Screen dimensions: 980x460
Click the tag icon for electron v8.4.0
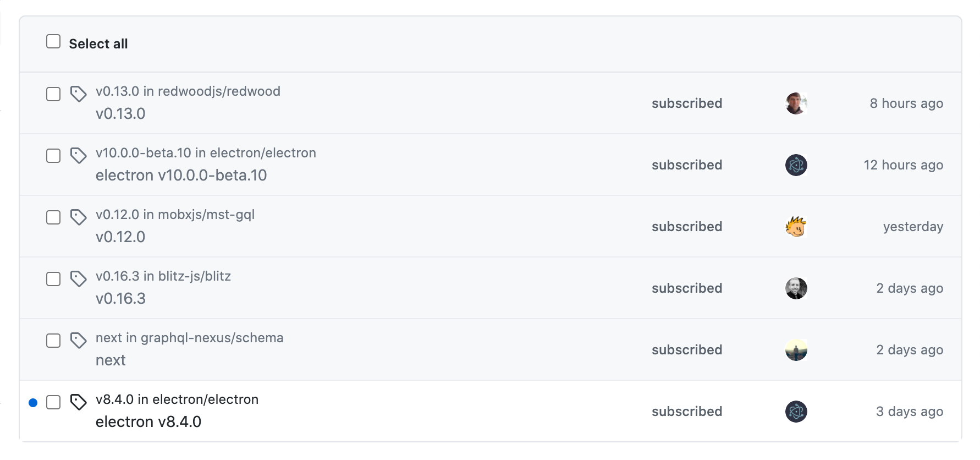[x=78, y=402]
